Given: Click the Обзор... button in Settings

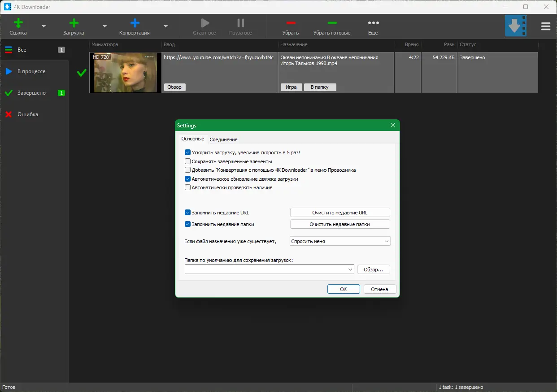Looking at the screenshot, I should coord(374,270).
